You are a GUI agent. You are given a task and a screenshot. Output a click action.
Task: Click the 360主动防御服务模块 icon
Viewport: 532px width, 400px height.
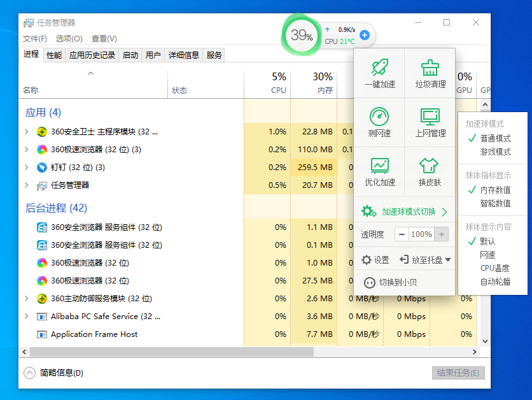[42, 299]
